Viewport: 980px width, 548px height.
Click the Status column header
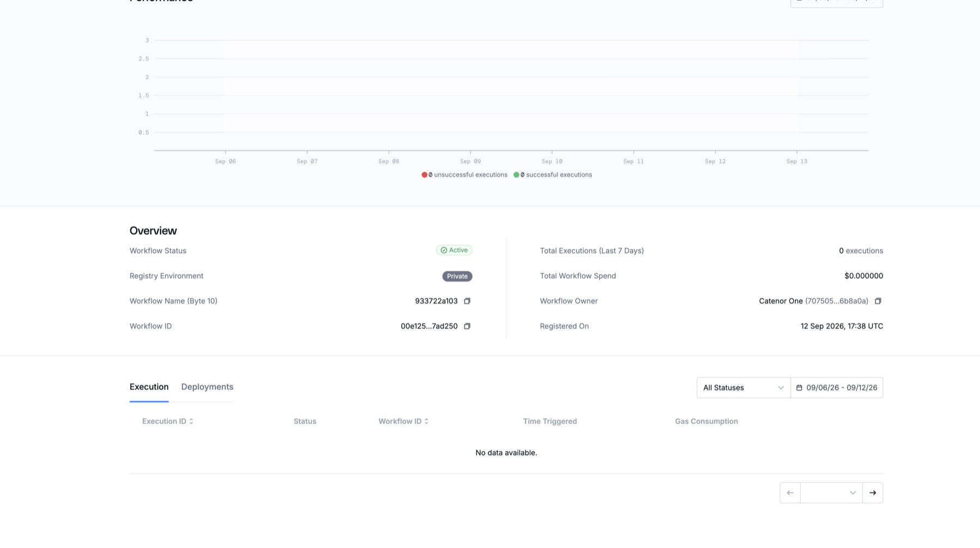305,421
